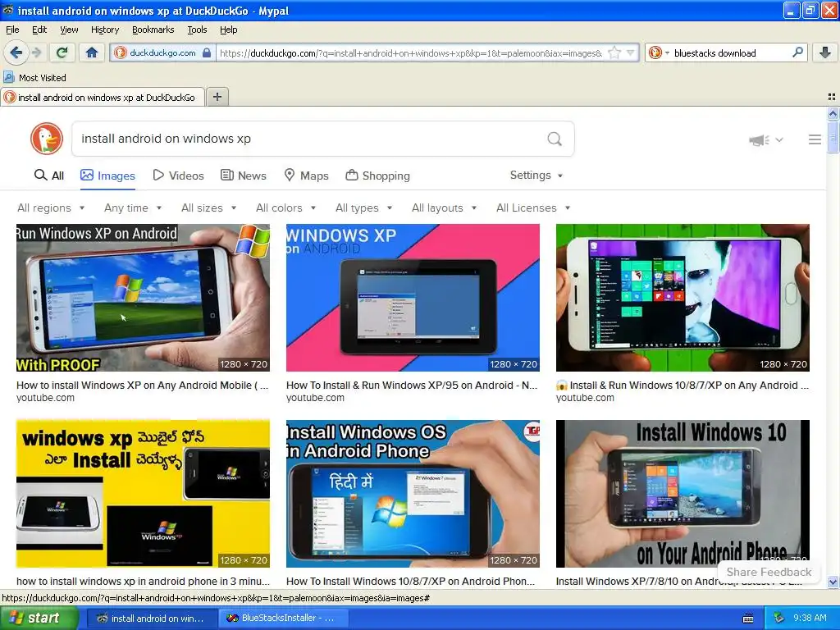
Task: Open the File menu
Action: [x=12, y=30]
